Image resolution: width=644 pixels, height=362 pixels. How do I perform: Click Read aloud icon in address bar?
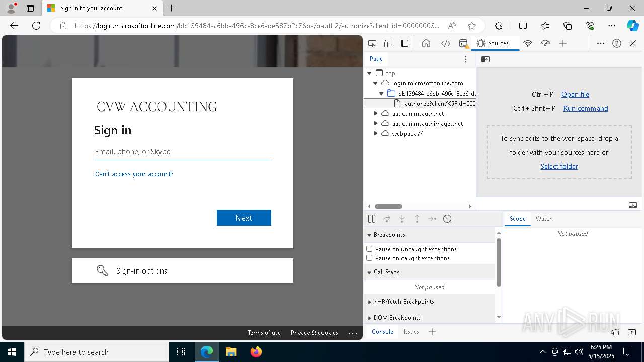(452, 26)
